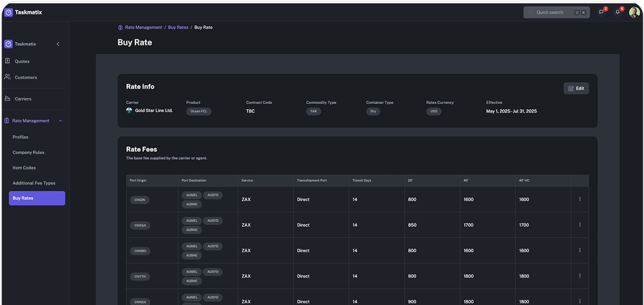Click the user profile avatar

(634, 12)
